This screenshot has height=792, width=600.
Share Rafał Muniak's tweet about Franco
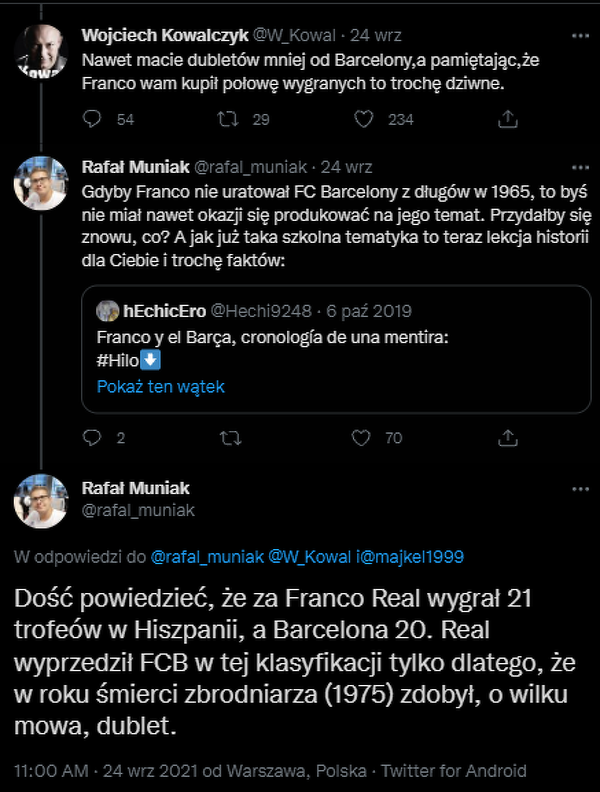[508, 438]
